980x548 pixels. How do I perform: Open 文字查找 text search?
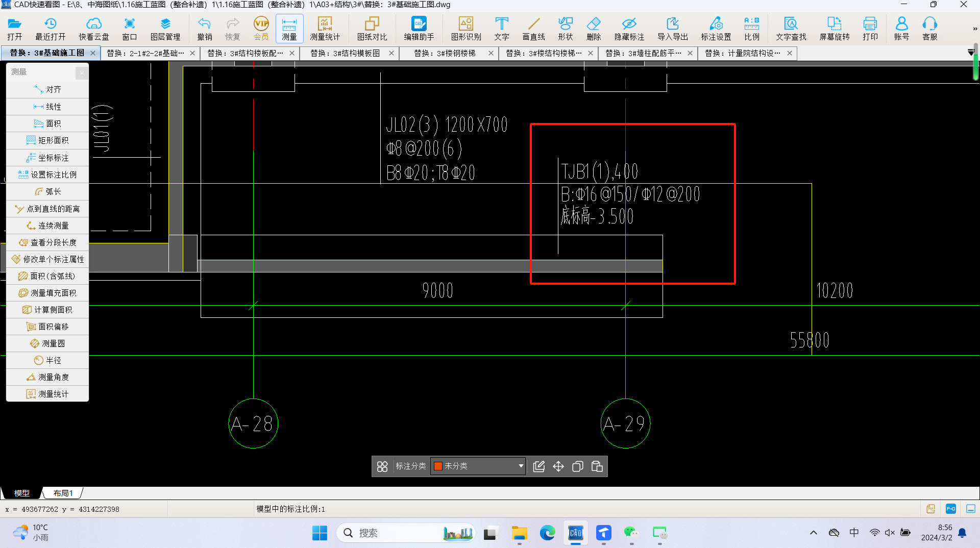(791, 29)
